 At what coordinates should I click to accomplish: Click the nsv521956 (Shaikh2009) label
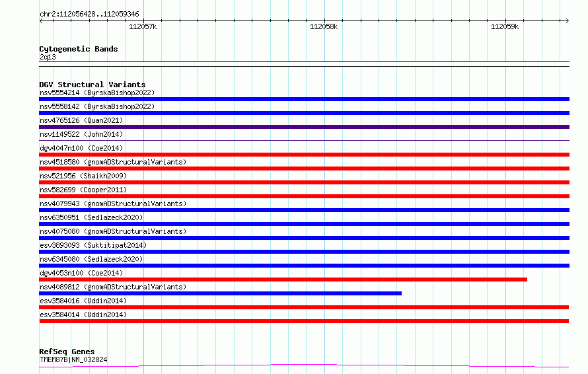(83, 176)
